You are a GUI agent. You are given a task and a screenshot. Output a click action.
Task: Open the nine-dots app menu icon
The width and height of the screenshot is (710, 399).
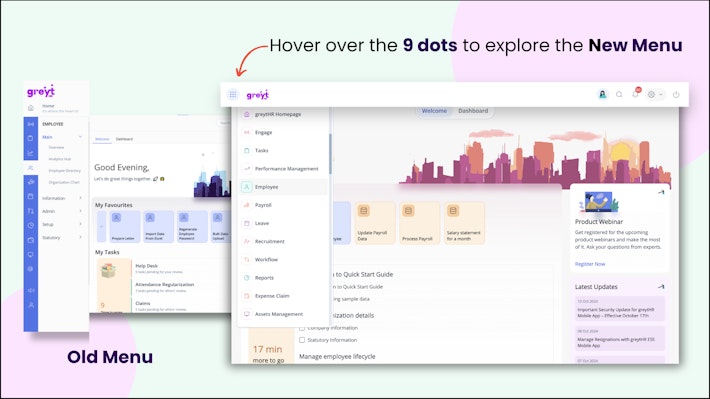pos(233,94)
